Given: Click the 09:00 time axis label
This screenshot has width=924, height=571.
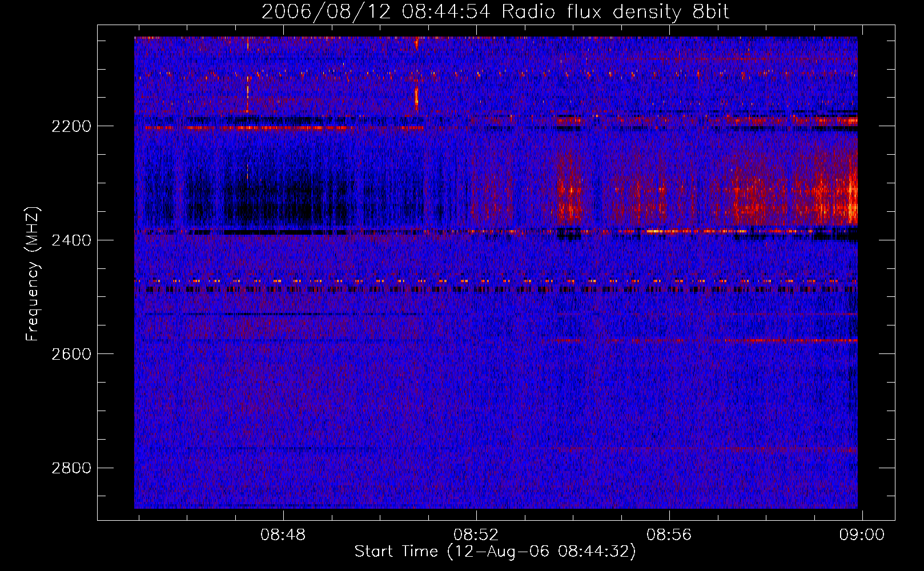Looking at the screenshot, I should 862,535.
